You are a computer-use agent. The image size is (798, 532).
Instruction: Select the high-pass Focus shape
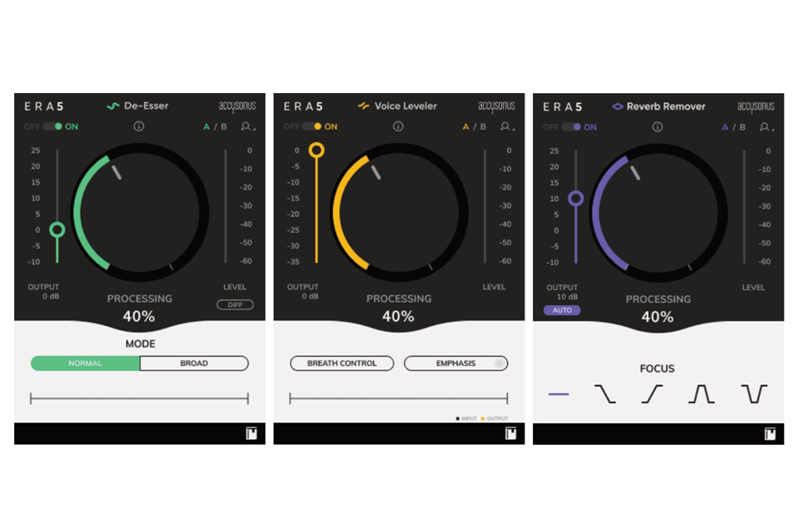coord(653,393)
